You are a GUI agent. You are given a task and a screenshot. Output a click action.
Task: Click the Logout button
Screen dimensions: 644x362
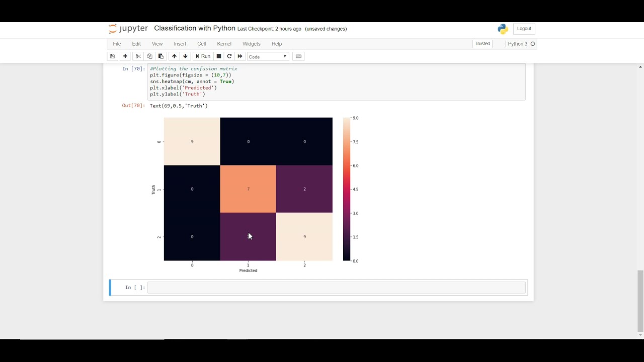coord(524,29)
